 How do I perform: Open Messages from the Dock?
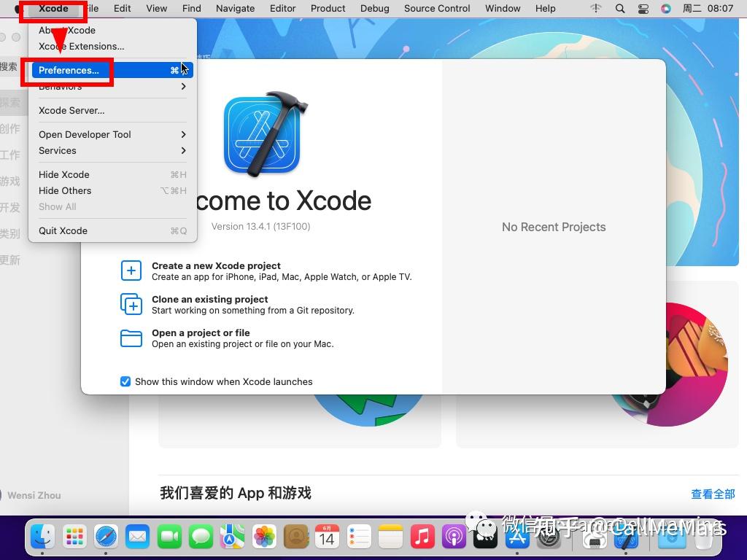pyautogui.click(x=201, y=537)
